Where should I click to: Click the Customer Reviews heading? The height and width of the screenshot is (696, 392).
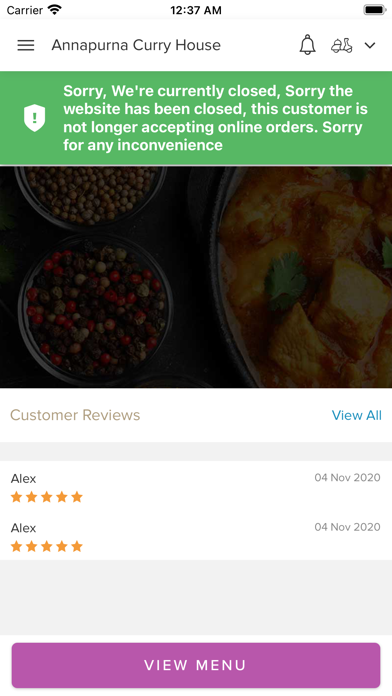75,415
